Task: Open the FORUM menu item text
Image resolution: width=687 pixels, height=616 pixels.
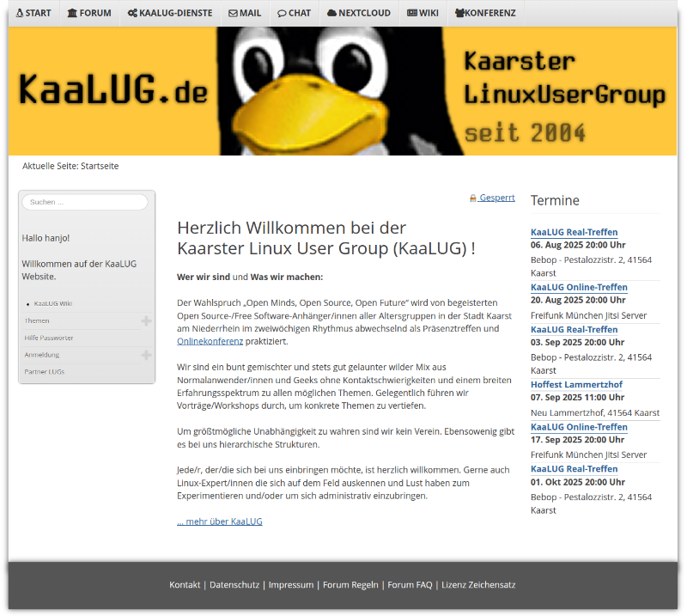Action: [95, 13]
